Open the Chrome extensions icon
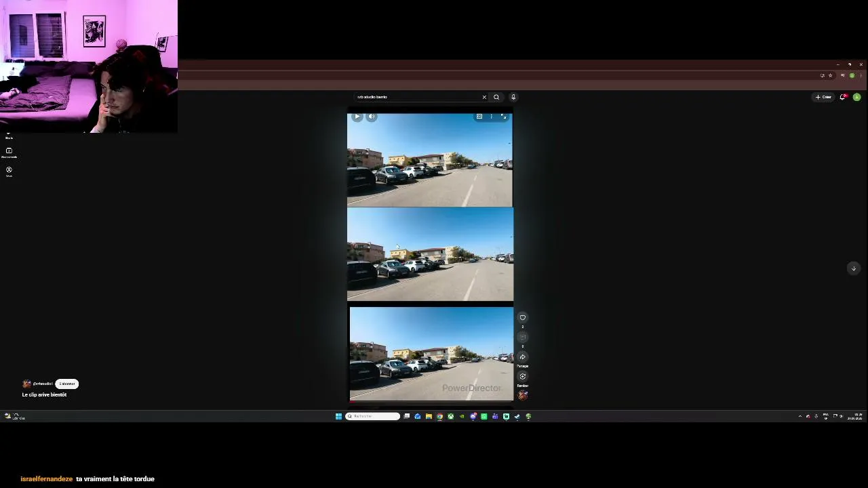The height and width of the screenshot is (488, 868). 843,75
